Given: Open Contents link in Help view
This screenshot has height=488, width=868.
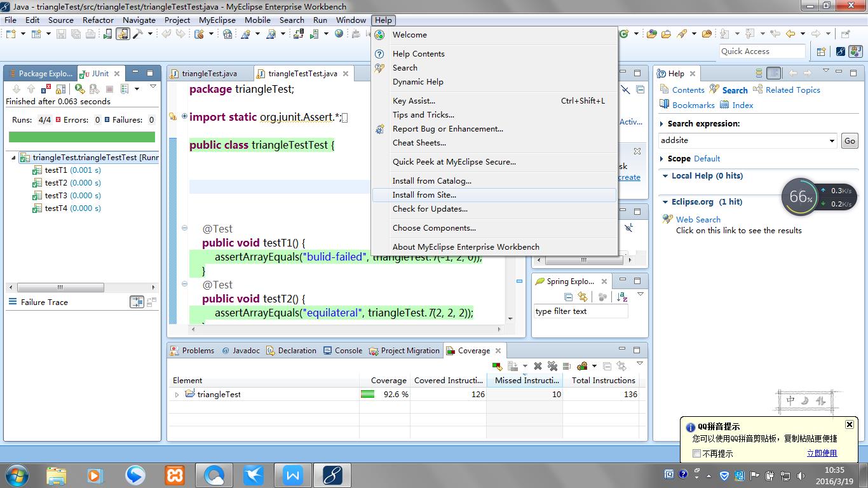Looking at the screenshot, I should [688, 90].
